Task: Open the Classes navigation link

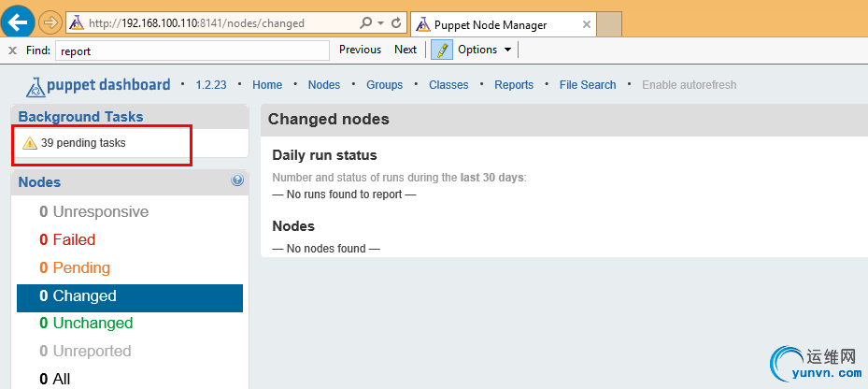Action: [448, 85]
